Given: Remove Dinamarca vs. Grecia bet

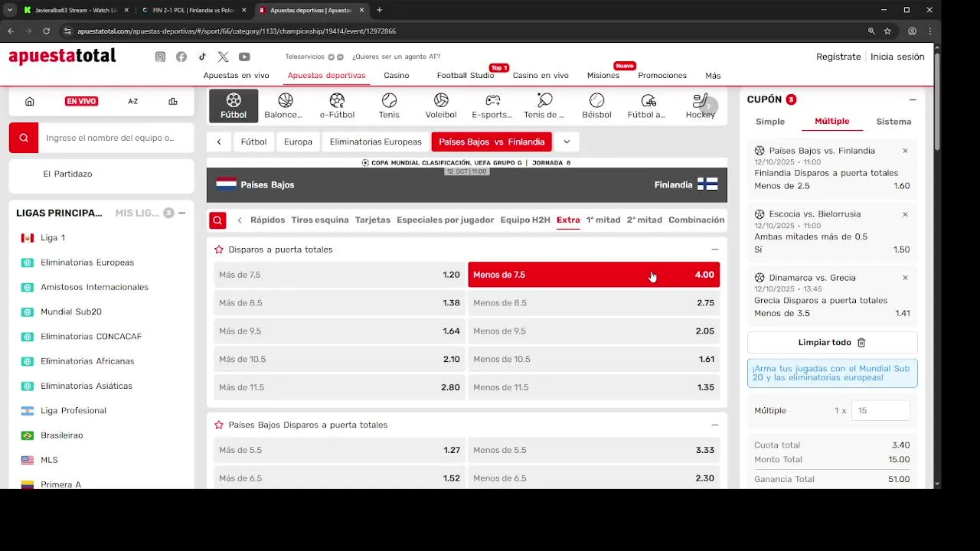Looking at the screenshot, I should [905, 278].
